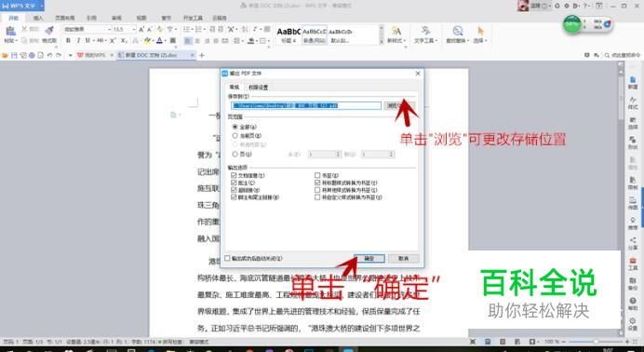Click the text highlight marker icon
Viewport: 644px width, 352px height.
(x=147, y=41)
